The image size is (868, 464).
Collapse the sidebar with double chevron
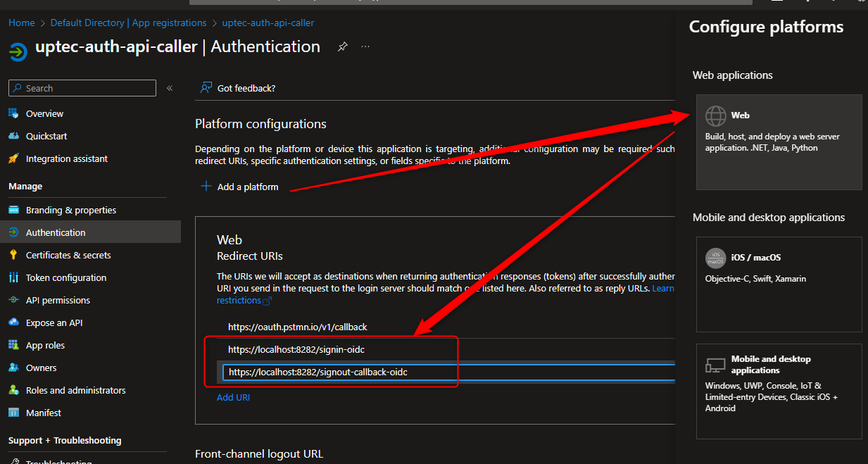(170, 88)
